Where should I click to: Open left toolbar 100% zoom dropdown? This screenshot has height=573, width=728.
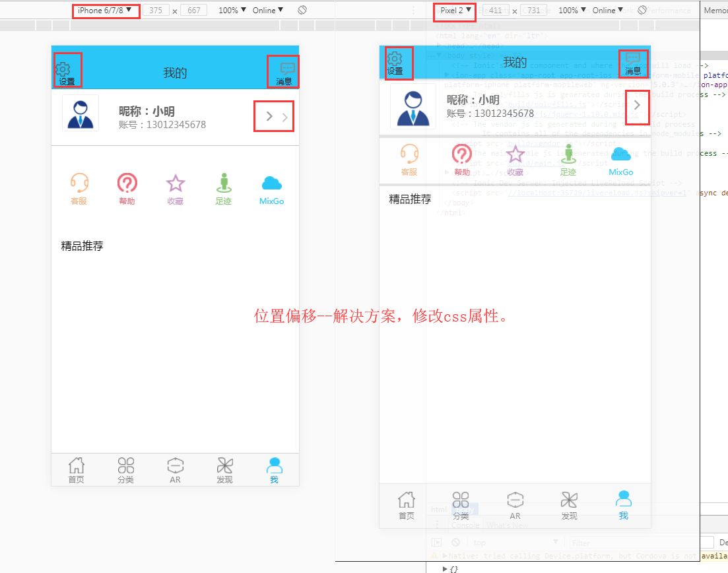232,10
